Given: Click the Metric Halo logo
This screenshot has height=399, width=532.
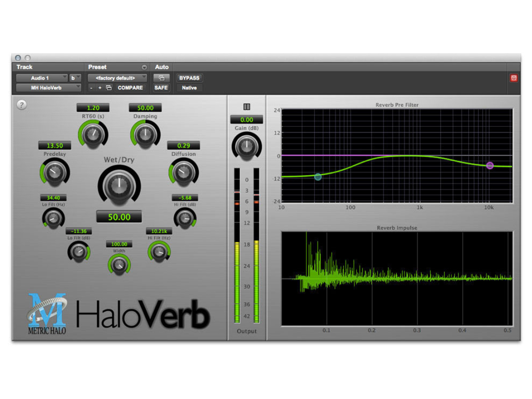Looking at the screenshot, I should pos(47,314).
